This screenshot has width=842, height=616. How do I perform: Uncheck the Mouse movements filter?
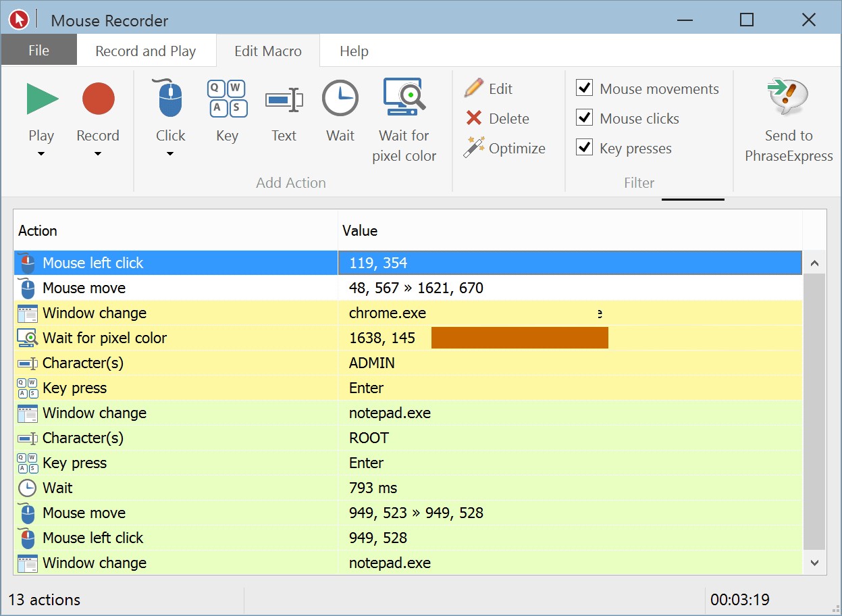[x=584, y=88]
